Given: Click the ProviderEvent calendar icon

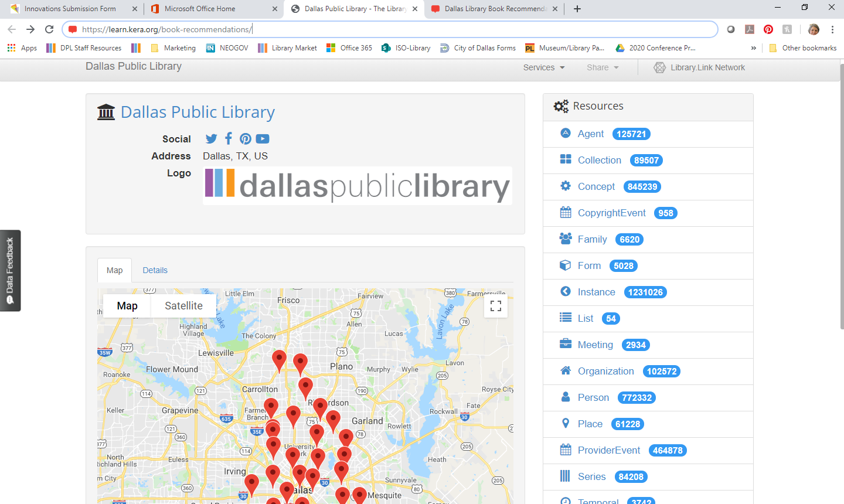Looking at the screenshot, I should tap(566, 449).
